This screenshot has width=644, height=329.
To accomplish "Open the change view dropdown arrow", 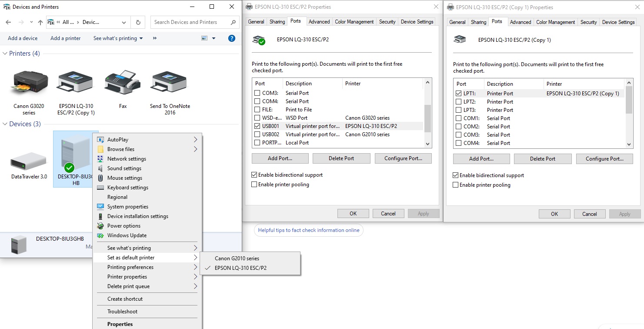I will point(214,38).
